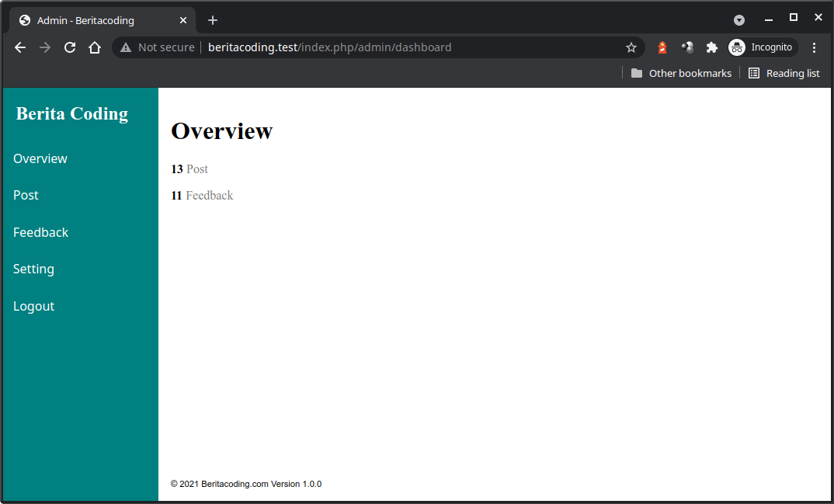Select the back navigation arrow

coord(19,47)
